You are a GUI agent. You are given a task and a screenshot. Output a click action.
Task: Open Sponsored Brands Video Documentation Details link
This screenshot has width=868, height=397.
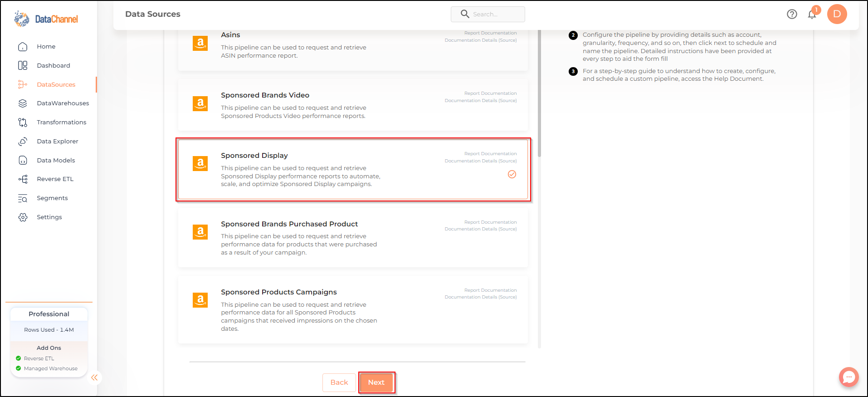point(481,101)
